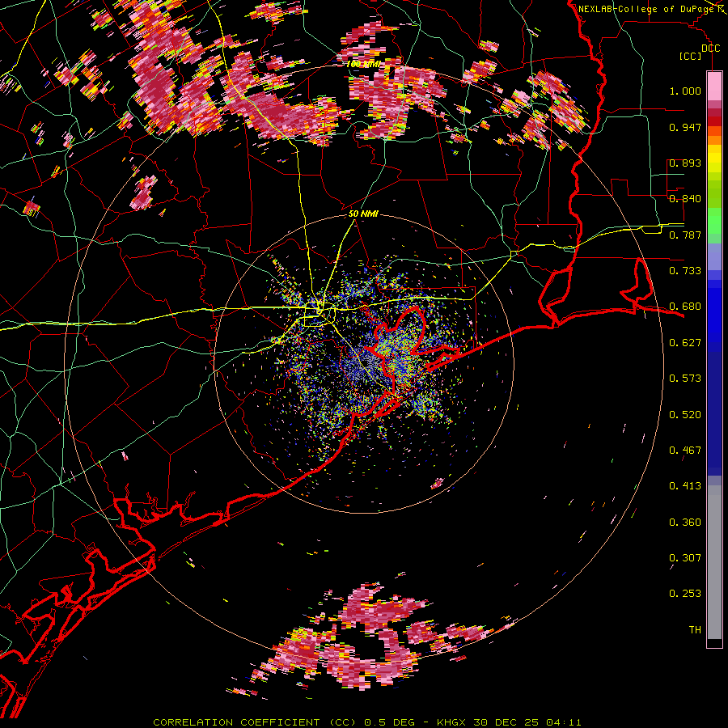
Task: Select the 0.627 scale value
Action: [x=685, y=343]
